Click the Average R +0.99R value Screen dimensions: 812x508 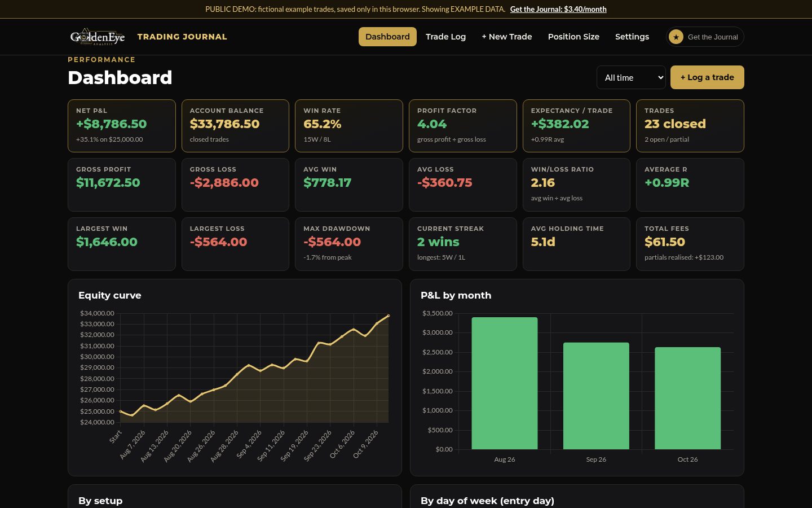[667, 182]
